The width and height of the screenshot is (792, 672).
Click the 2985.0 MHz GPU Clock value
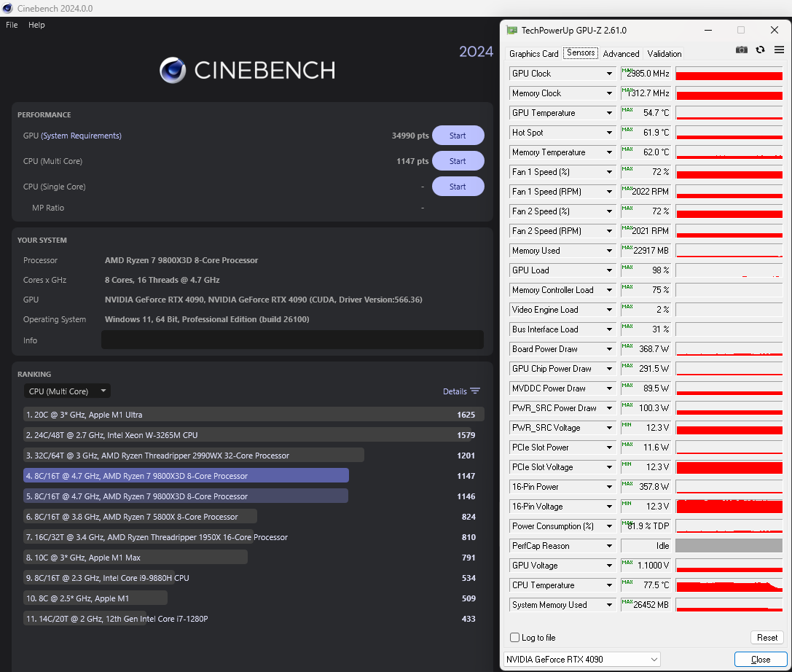pos(646,74)
